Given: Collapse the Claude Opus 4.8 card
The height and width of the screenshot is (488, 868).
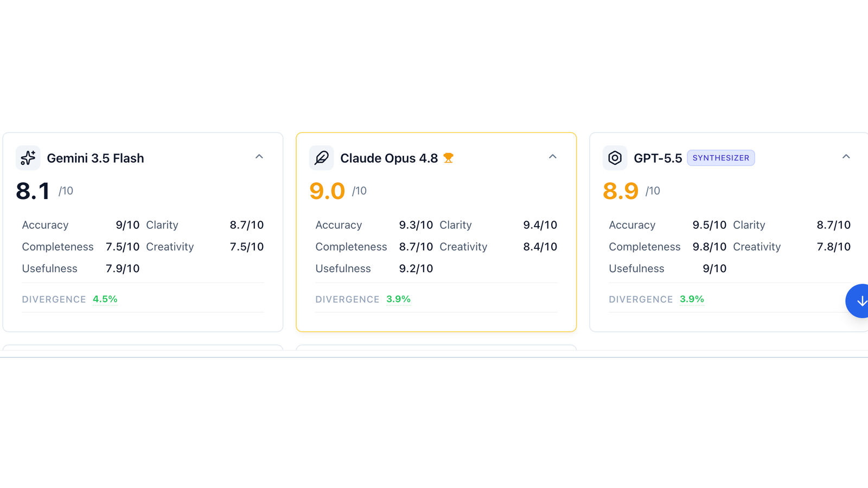Looking at the screenshot, I should coord(553,157).
